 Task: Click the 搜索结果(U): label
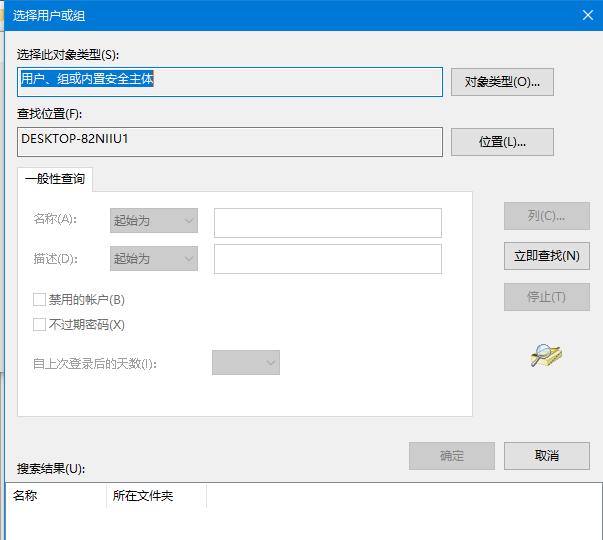click(x=51, y=468)
